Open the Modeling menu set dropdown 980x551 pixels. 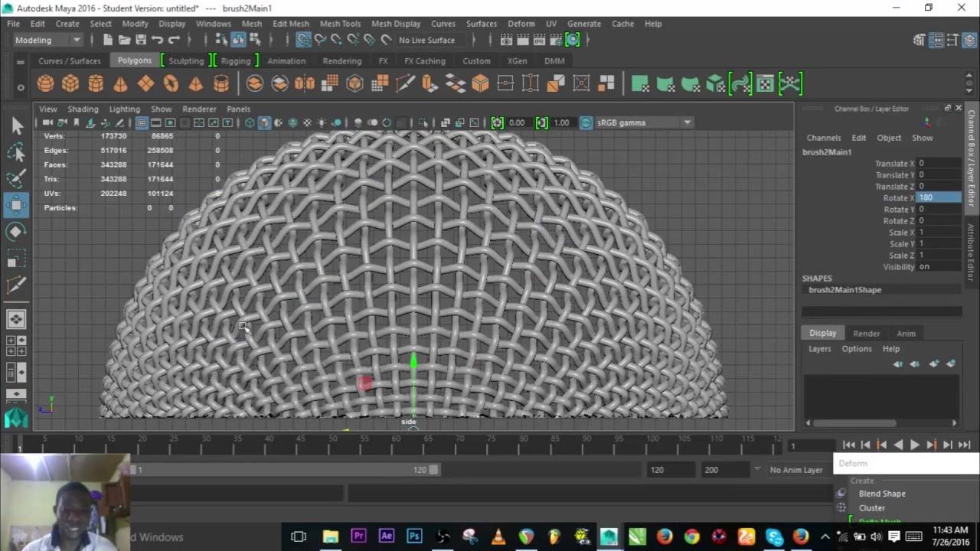click(47, 40)
